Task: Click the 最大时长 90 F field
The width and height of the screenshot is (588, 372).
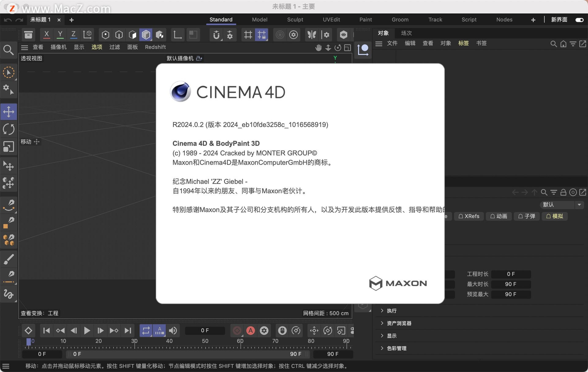Action: pos(511,284)
